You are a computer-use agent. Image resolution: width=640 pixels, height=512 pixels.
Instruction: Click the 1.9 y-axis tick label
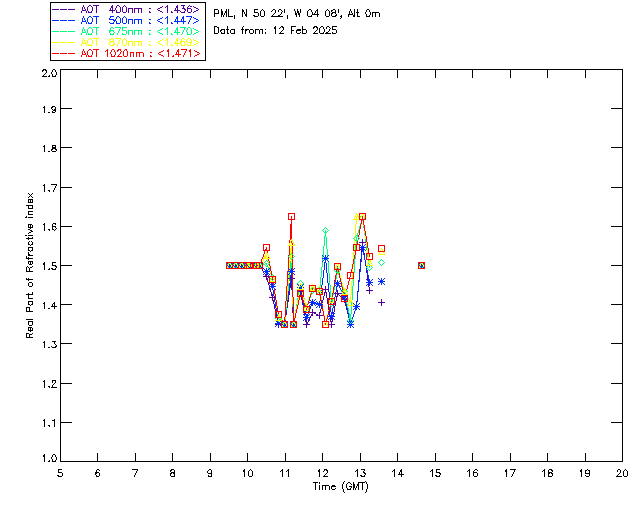point(49,109)
